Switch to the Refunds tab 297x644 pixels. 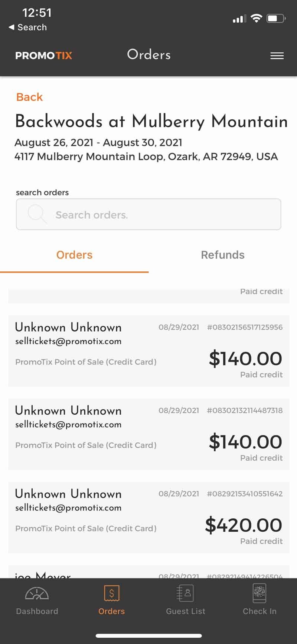click(222, 255)
